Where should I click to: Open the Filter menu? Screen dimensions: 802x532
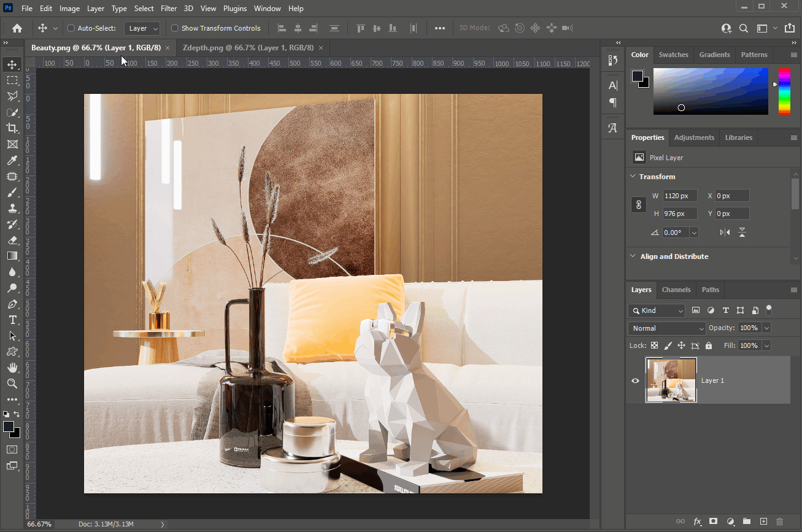tap(169, 9)
